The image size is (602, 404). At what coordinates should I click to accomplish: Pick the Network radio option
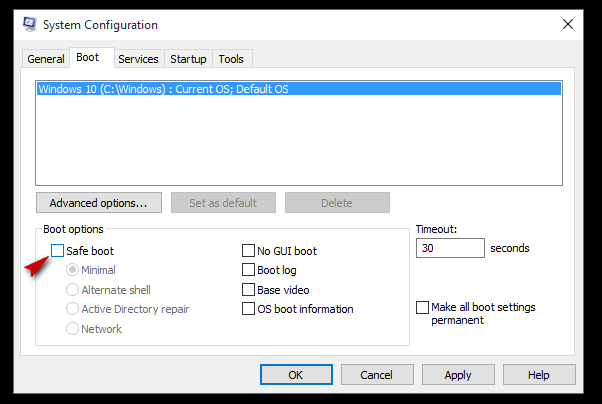pos(72,328)
